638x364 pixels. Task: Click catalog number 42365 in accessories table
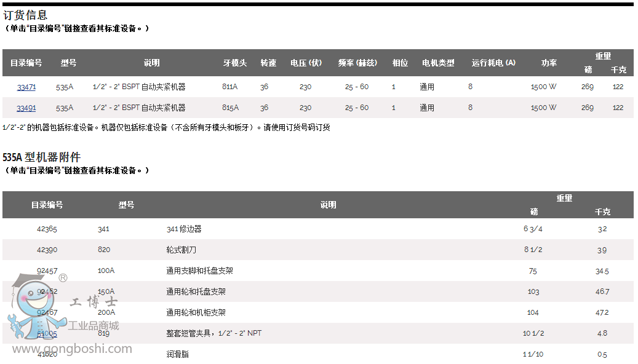47,229
